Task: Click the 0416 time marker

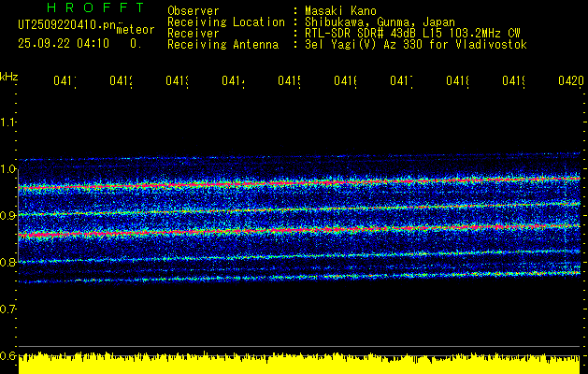Action: tap(345, 80)
